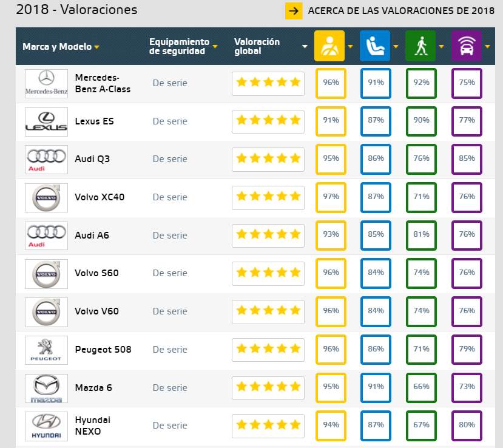
Task: Click the green pedestrian protection icon
Action: [420, 46]
